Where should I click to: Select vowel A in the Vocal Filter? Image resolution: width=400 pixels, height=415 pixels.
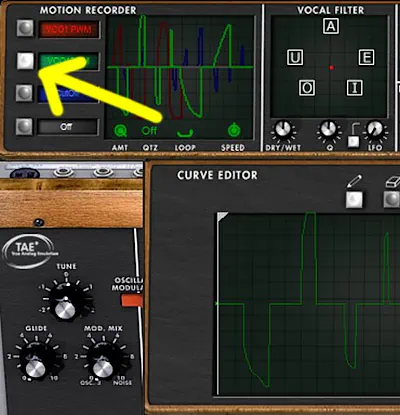(x=331, y=26)
